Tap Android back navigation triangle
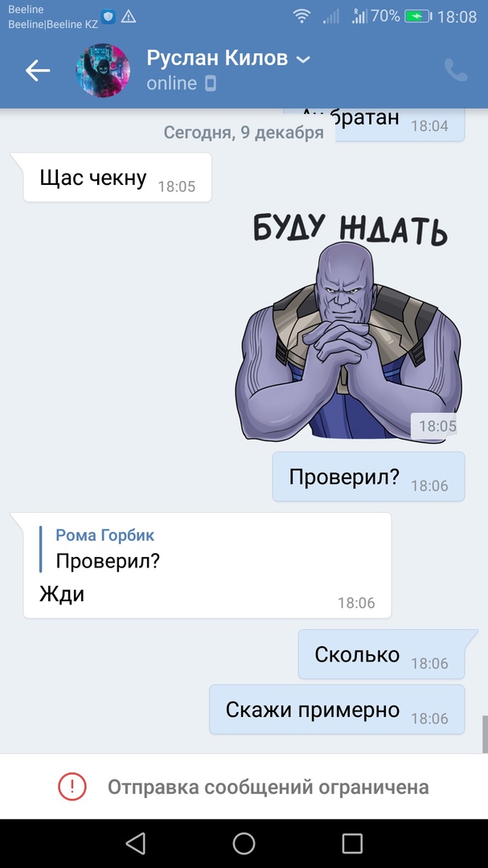Viewport: 488px width, 868px height. (135, 844)
